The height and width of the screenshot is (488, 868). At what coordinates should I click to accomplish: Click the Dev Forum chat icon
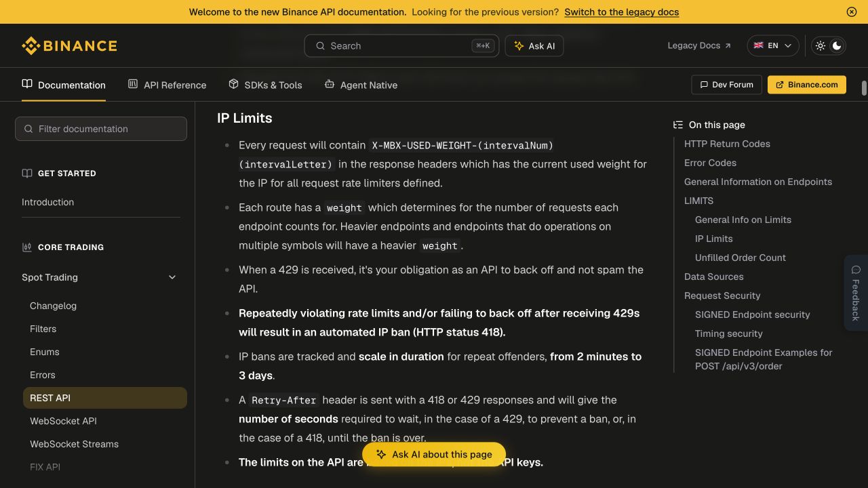tap(704, 85)
